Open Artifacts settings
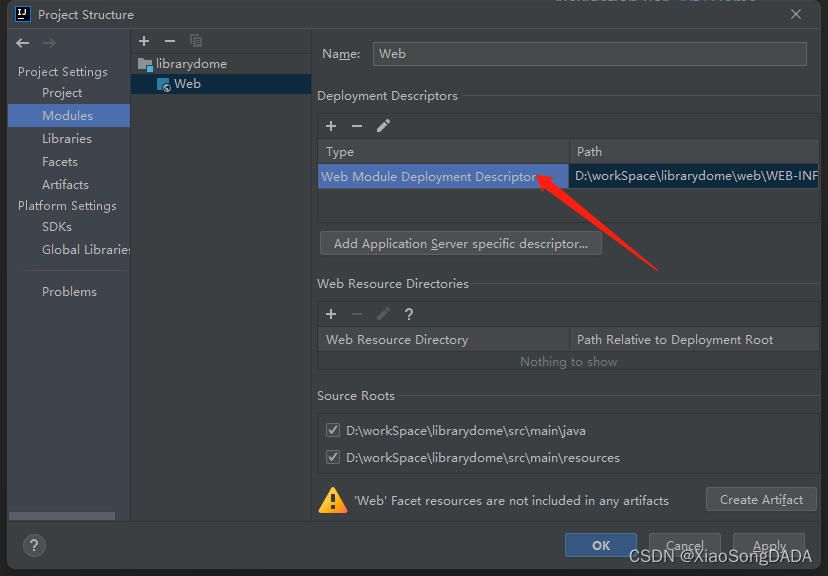The width and height of the screenshot is (828, 576). [65, 185]
